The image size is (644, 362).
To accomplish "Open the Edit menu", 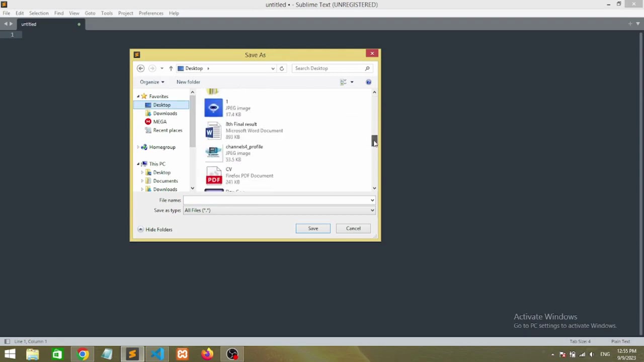I will point(20,13).
